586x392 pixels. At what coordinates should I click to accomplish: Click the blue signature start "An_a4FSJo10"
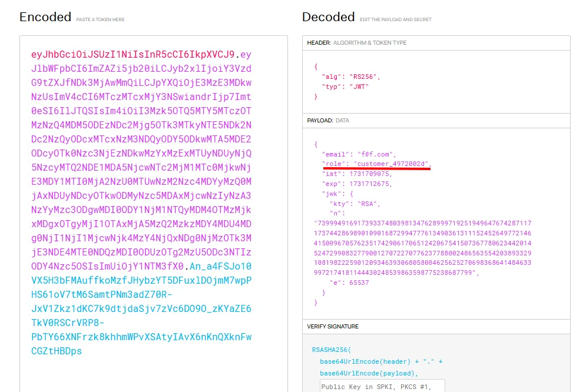pos(220,267)
